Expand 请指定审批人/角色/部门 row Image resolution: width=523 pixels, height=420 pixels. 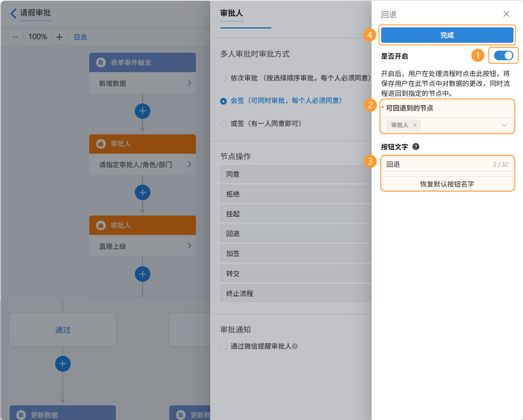[x=189, y=164]
